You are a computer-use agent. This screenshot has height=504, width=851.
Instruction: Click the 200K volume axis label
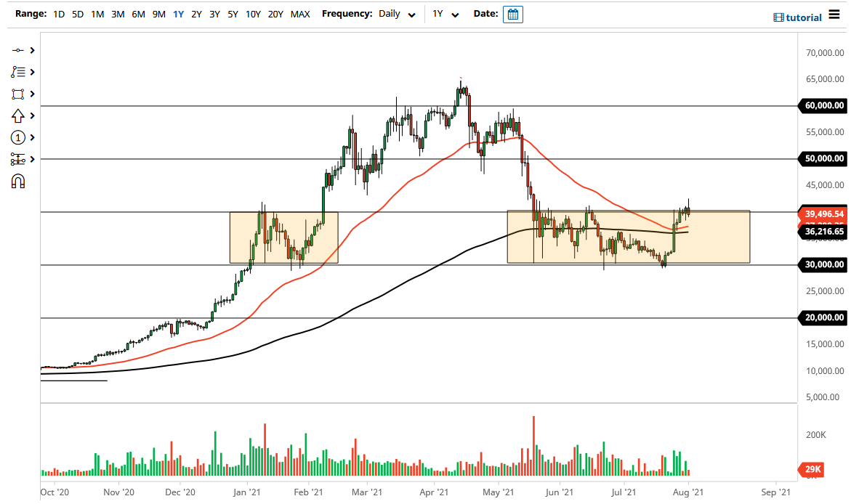(x=815, y=435)
